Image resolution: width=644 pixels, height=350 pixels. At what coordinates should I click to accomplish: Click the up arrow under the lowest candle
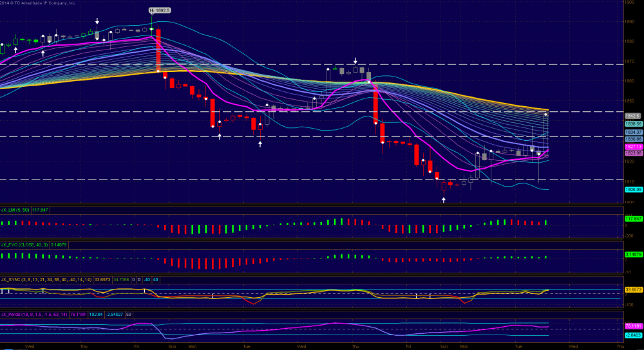[x=444, y=200]
